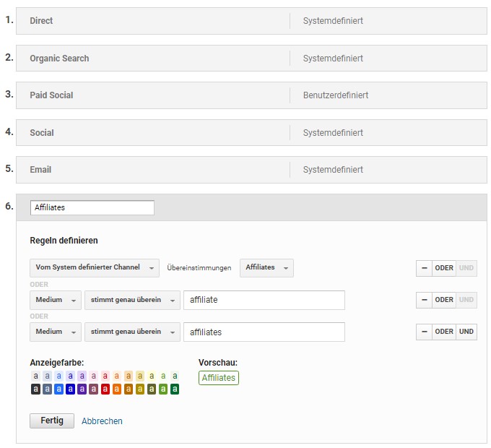Open first 'stimmt genau überein' dropdown

pyautogui.click(x=132, y=300)
